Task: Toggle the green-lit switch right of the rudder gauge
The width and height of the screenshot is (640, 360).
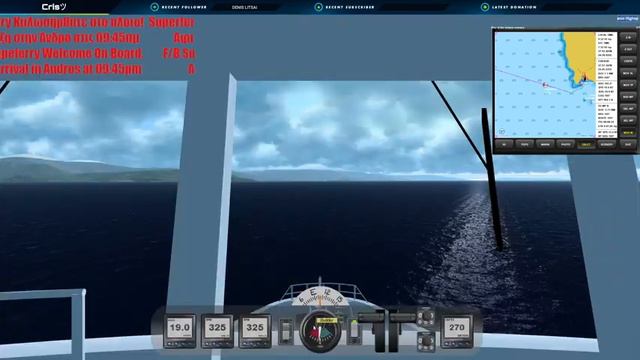Action: point(354,331)
